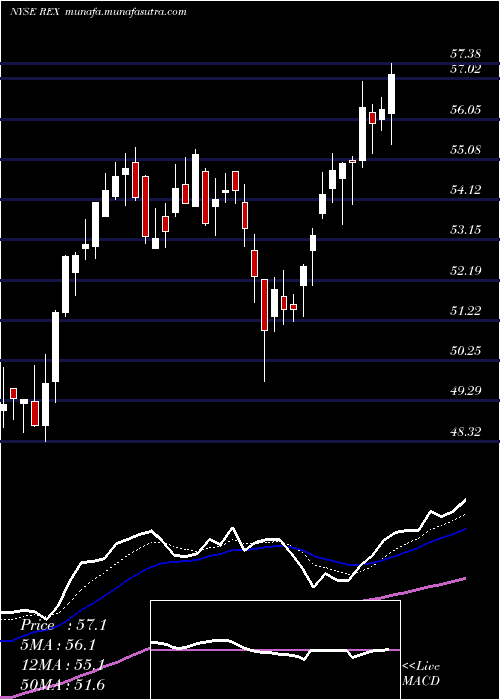Select the 57.02 price level label

pyautogui.click(x=465, y=69)
